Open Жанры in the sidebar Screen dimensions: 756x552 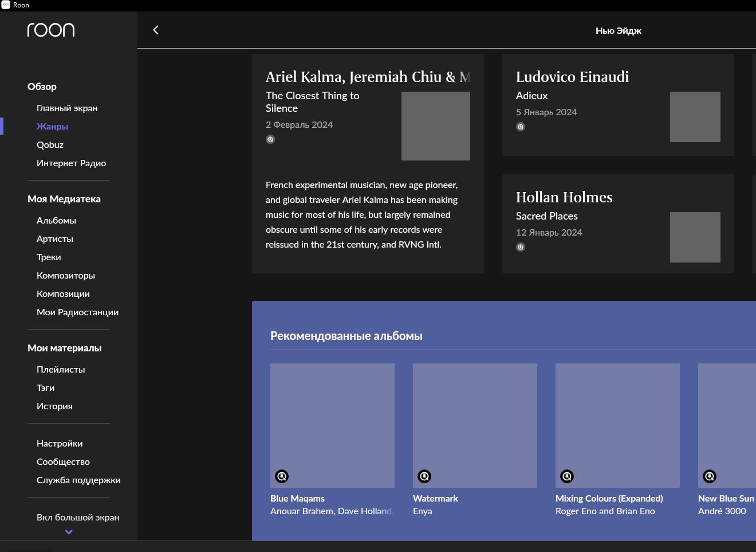tap(52, 126)
